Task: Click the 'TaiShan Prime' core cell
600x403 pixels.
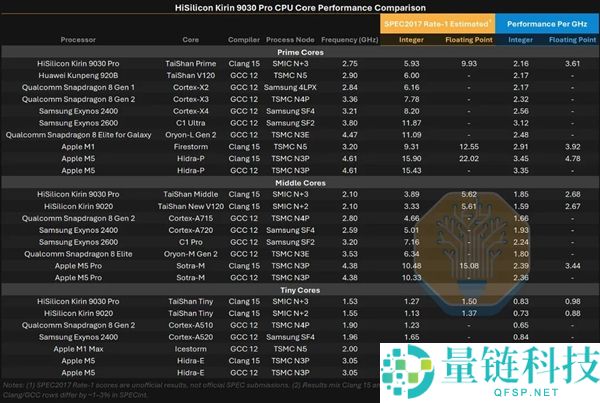Action: (191, 64)
